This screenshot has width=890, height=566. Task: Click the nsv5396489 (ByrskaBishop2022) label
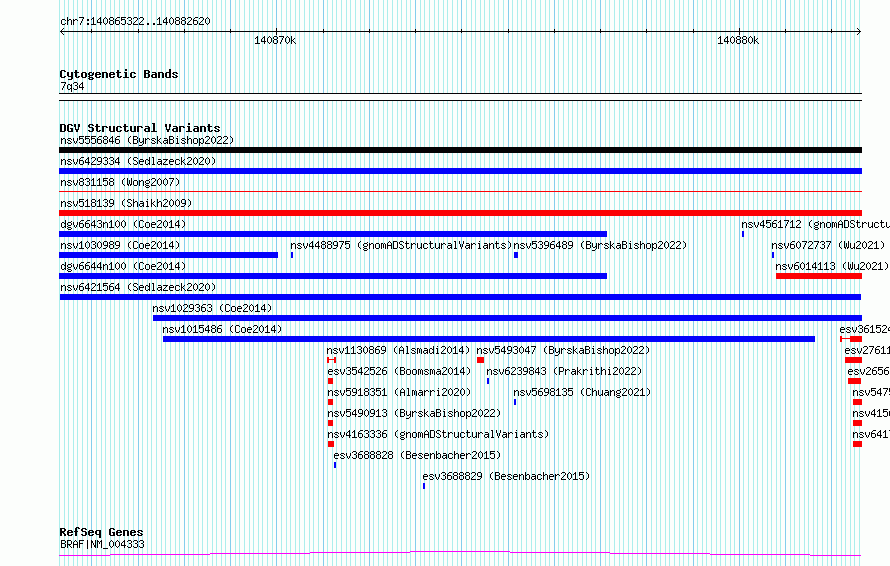tap(600, 245)
